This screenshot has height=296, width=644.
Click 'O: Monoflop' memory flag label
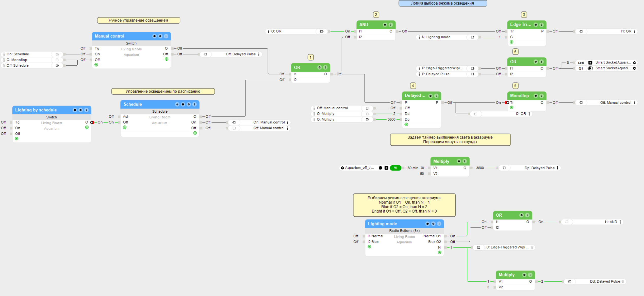click(x=17, y=60)
